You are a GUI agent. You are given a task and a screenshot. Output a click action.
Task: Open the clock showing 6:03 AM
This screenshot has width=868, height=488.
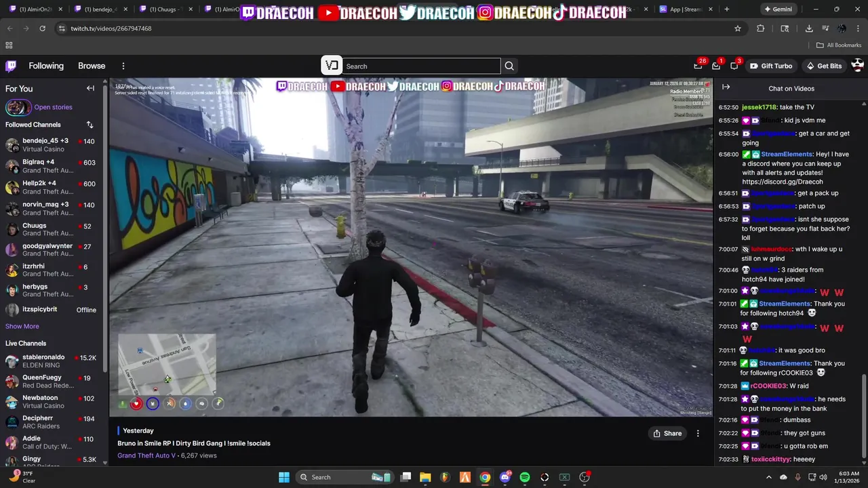pos(848,477)
